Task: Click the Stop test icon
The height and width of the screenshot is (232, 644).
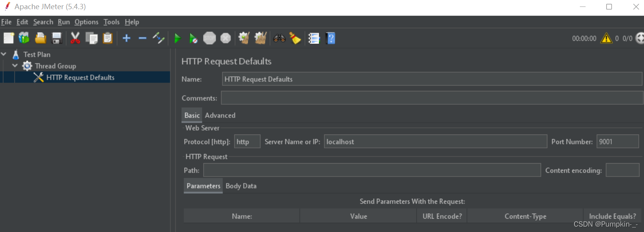Action: pyautogui.click(x=210, y=38)
